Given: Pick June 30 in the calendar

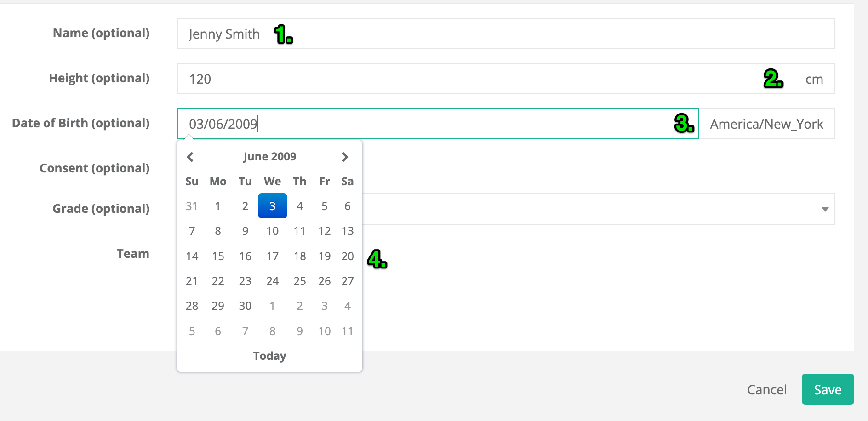Looking at the screenshot, I should (245, 306).
